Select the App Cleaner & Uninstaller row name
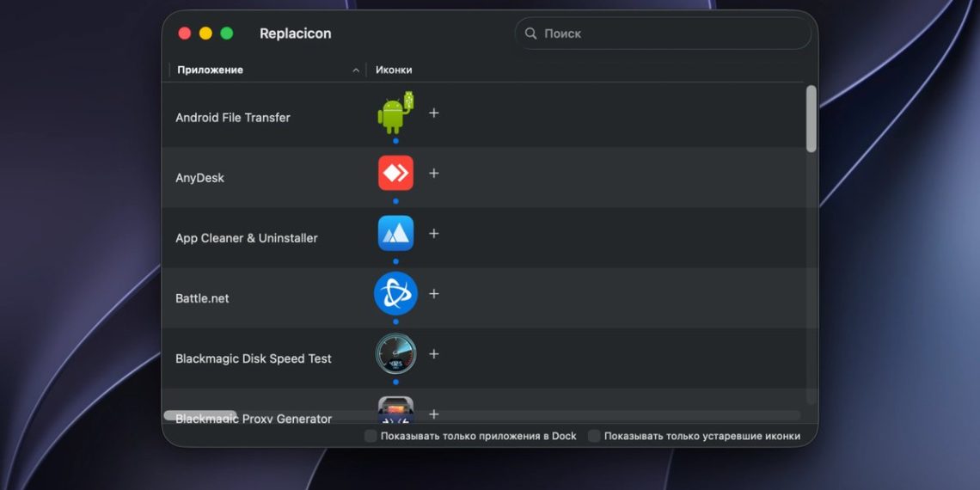Image resolution: width=980 pixels, height=490 pixels. coord(246,238)
